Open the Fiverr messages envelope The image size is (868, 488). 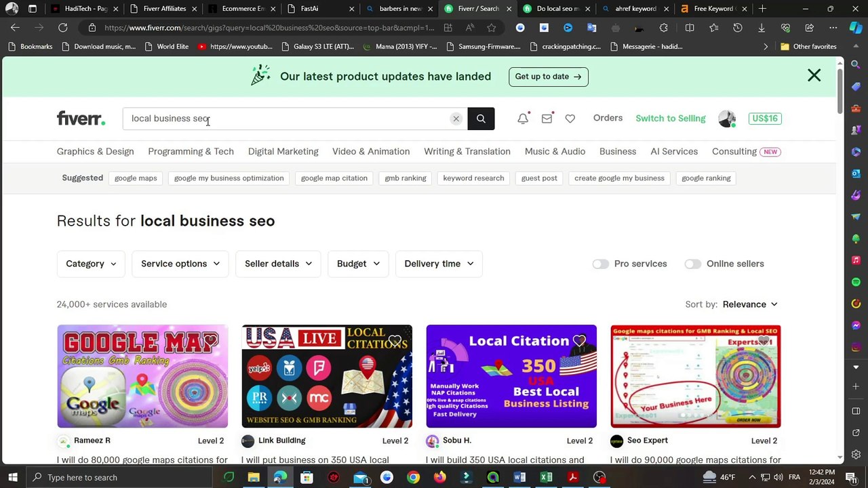pyautogui.click(x=547, y=119)
